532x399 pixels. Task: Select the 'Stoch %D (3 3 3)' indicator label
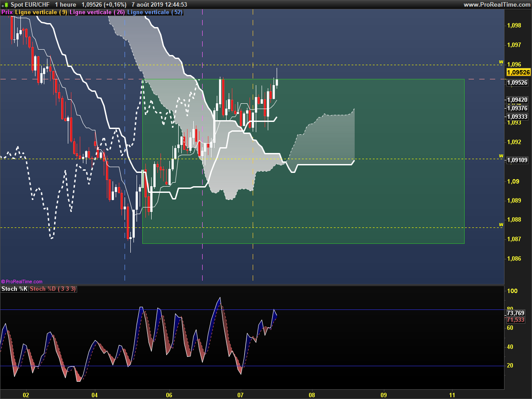(x=53, y=289)
